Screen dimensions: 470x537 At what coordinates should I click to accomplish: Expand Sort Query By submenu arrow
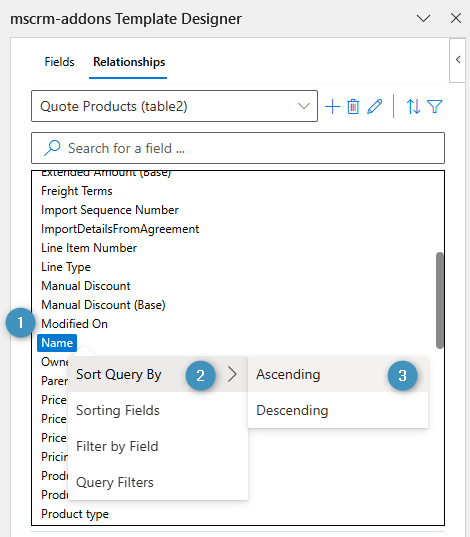pyautogui.click(x=232, y=374)
